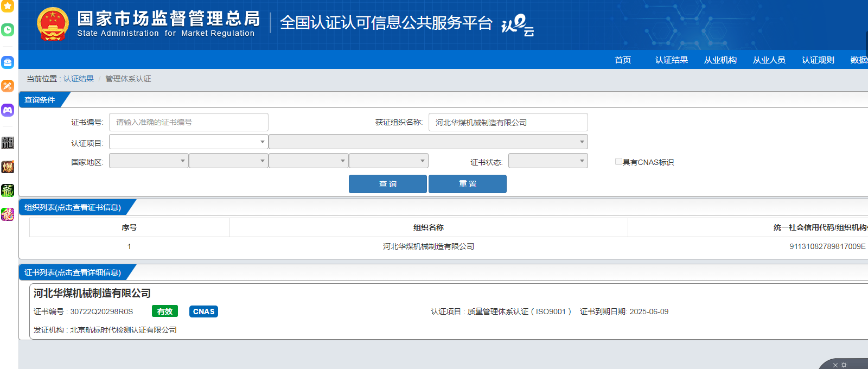The image size is (868, 369).
Task: Click the green 有效 status badge
Action: (x=165, y=311)
